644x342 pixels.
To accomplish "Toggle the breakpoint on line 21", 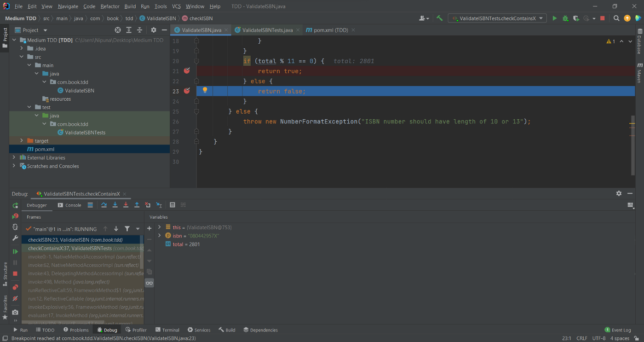I will [x=187, y=71].
